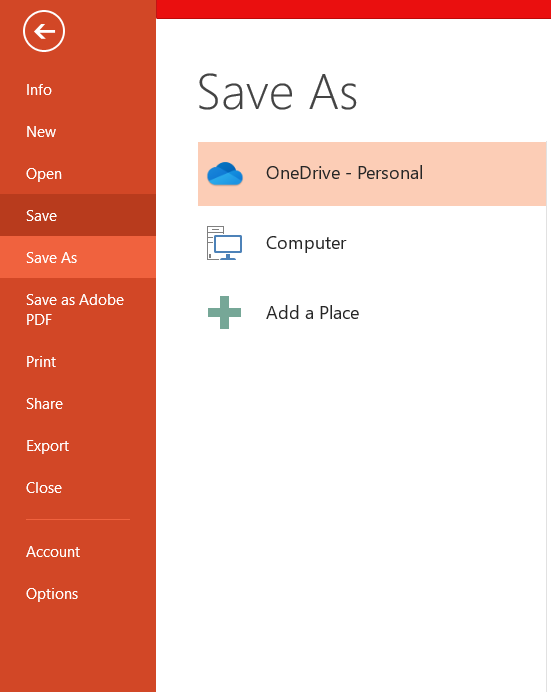Click Save in the sidebar
This screenshot has height=692, width=551.
(78, 215)
